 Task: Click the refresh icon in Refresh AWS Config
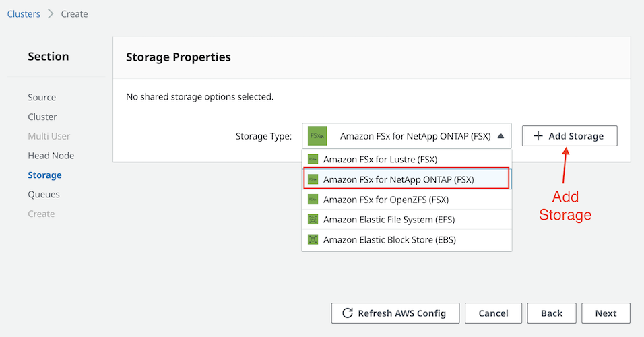348,313
